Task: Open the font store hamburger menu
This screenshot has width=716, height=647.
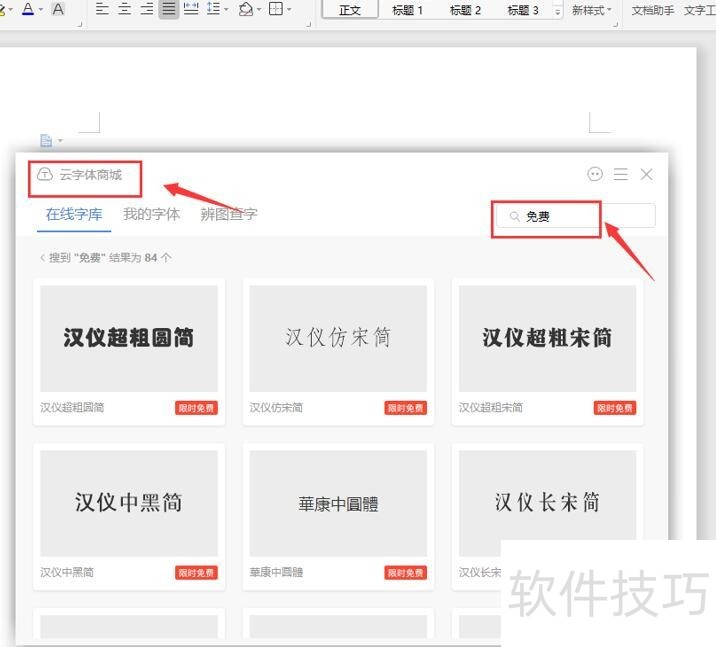Action: pos(621,174)
